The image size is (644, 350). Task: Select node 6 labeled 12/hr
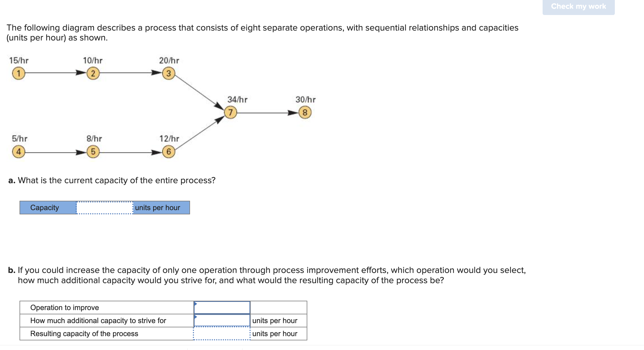169,152
